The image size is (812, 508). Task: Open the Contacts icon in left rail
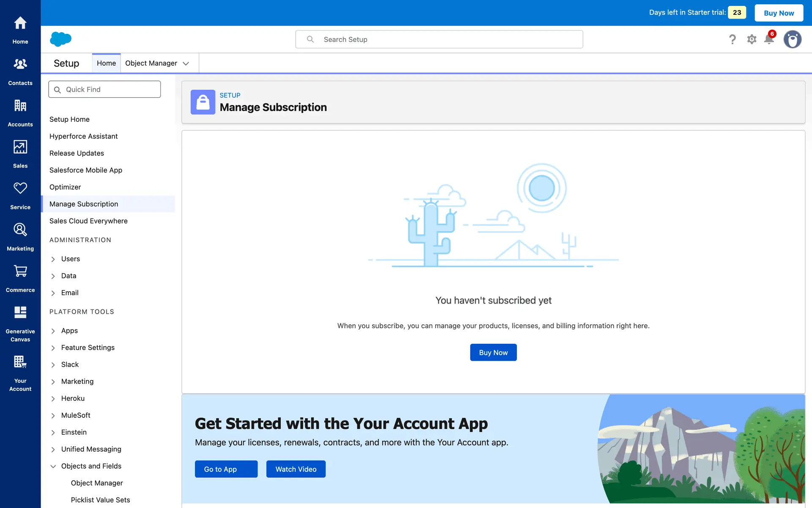pos(20,64)
